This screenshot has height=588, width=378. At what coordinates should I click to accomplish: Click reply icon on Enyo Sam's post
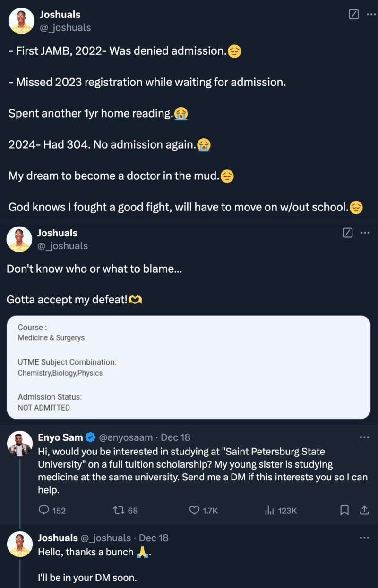pyautogui.click(x=44, y=510)
